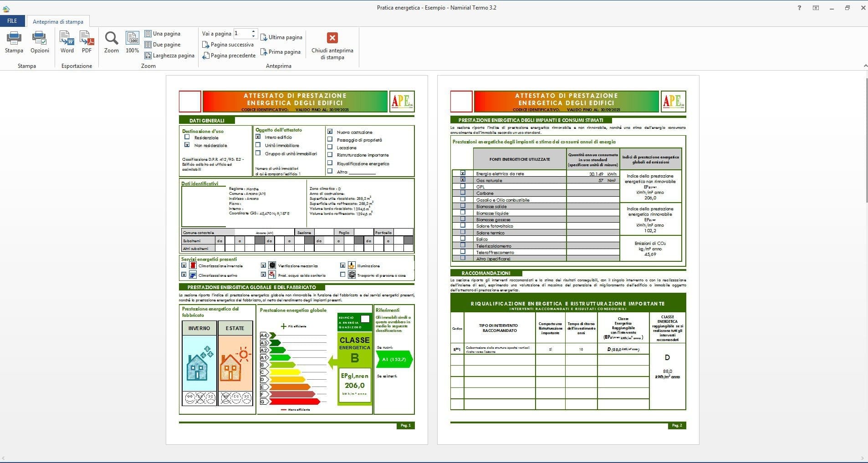This screenshot has height=463, width=868.
Task: Select the Anteprima di stampa tab
Action: pyautogui.click(x=58, y=21)
